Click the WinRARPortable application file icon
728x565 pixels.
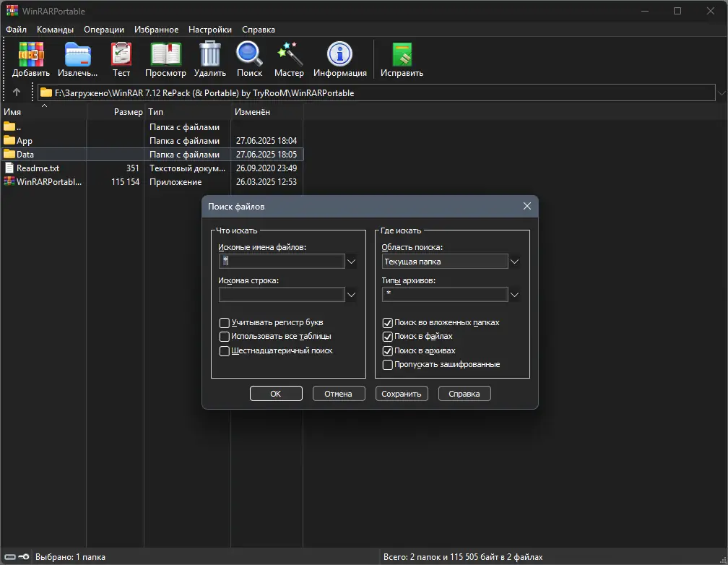pos(9,181)
